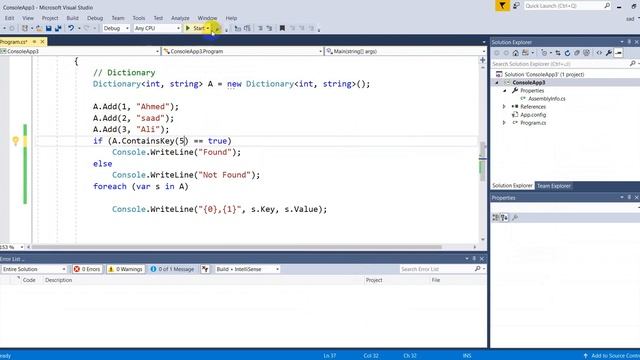The width and height of the screenshot is (640, 360).
Task: Toggle pin on Program.cs tab
Action: click(34, 42)
